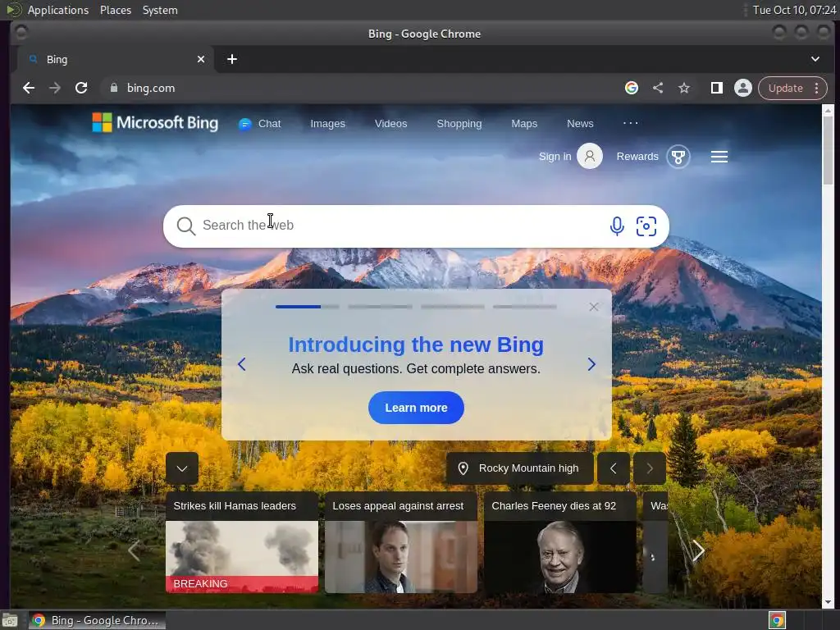The height and width of the screenshot is (630, 840).
Task: Open Bing Shopping
Action: (x=459, y=124)
